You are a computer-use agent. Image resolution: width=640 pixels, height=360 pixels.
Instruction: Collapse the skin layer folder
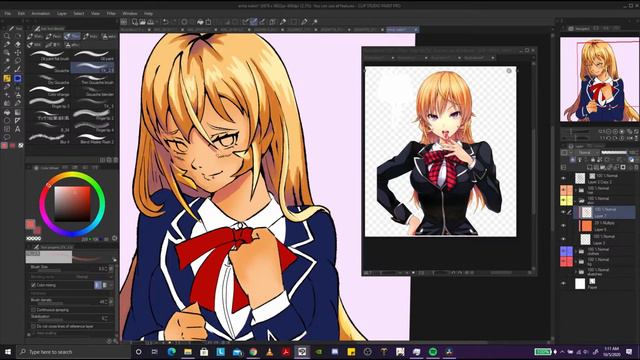click(576, 200)
